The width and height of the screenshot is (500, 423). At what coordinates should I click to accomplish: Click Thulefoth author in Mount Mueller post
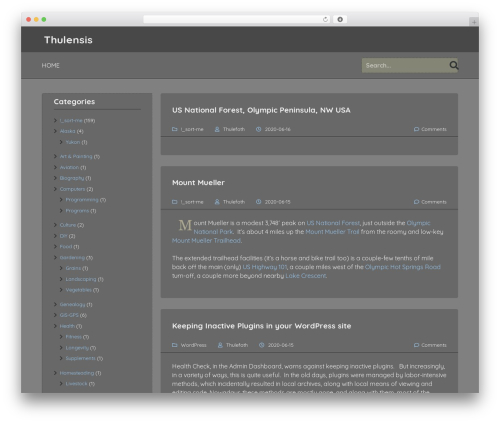click(x=234, y=202)
